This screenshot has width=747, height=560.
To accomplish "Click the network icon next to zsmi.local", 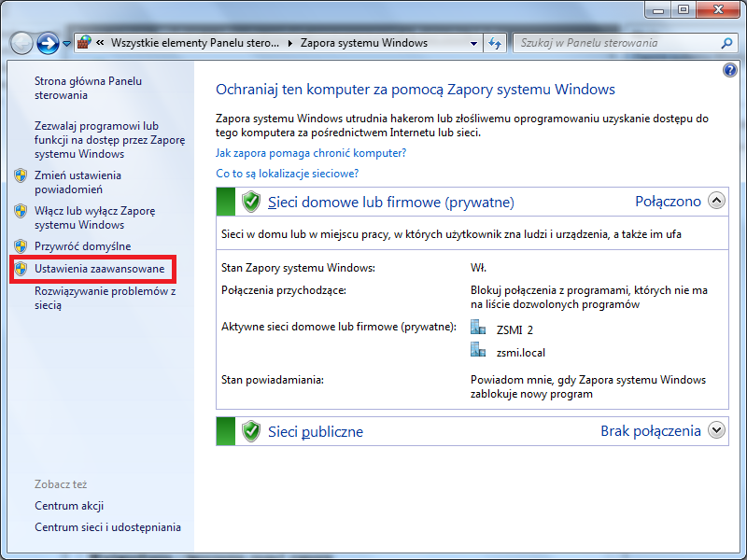I will [x=478, y=350].
